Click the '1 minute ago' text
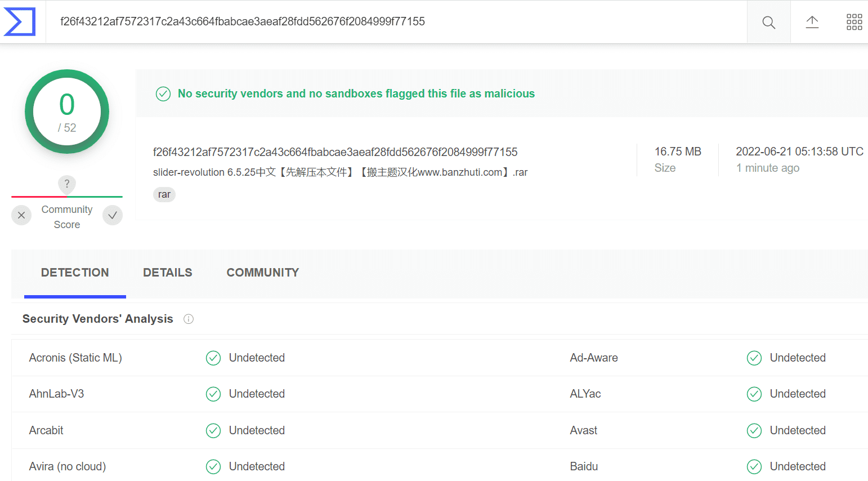 coord(768,168)
